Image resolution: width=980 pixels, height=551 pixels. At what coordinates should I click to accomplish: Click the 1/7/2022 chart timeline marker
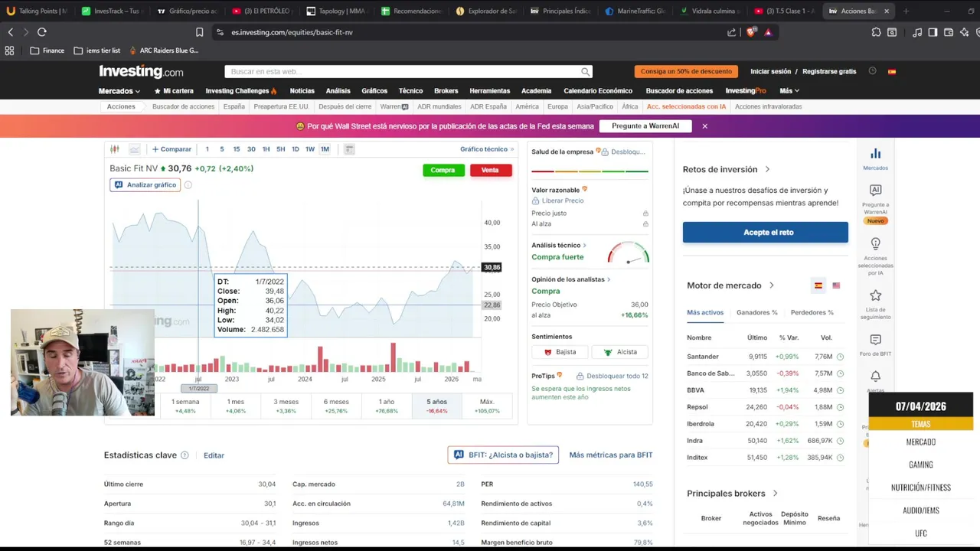[x=199, y=389]
